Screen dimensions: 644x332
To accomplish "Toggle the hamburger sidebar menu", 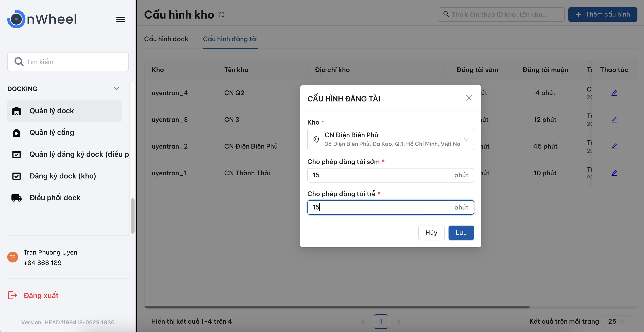I will tap(121, 19).
